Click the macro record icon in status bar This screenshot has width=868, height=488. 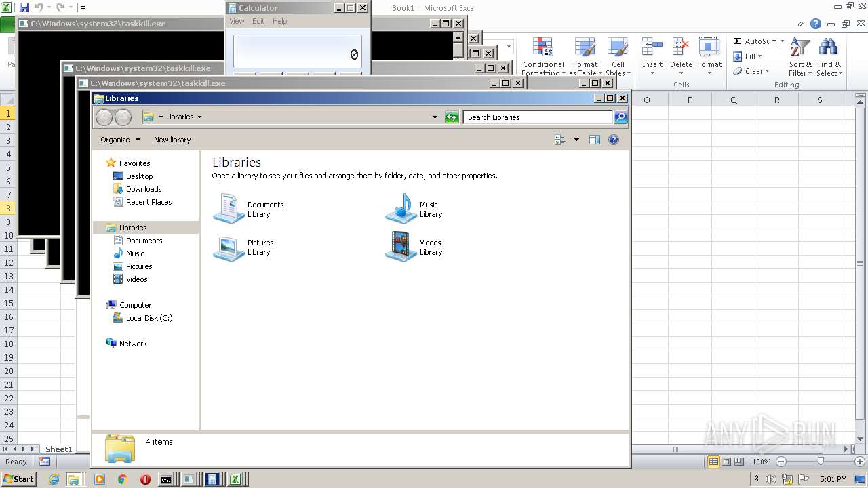(44, 462)
